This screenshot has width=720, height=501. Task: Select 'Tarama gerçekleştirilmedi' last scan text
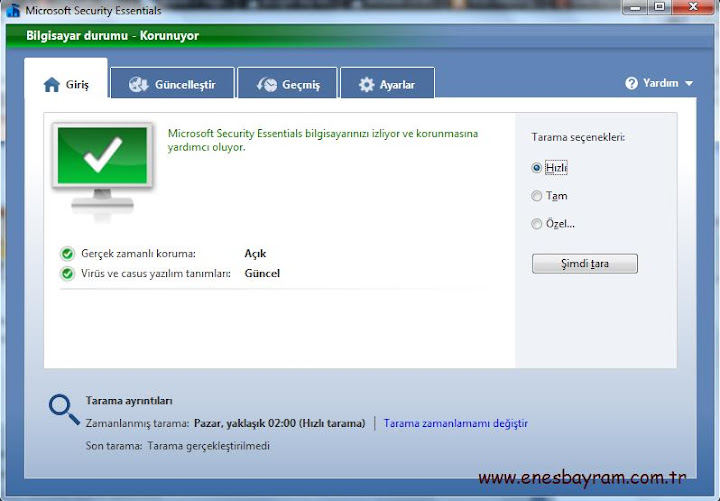click(208, 446)
